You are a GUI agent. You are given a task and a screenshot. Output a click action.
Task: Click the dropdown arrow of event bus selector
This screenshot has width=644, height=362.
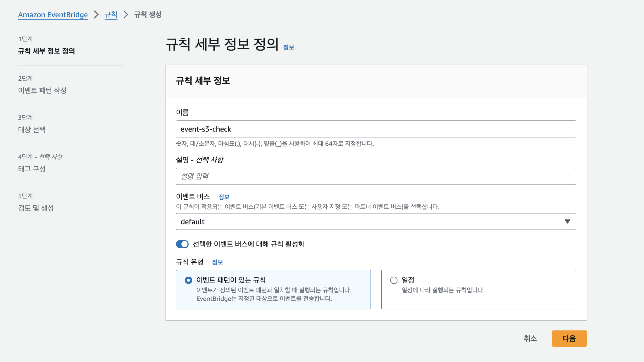coord(567,222)
